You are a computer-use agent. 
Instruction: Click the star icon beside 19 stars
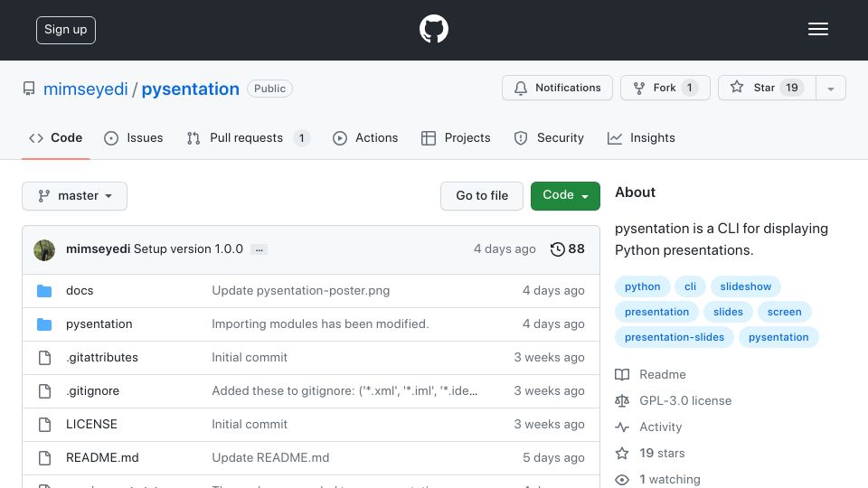click(622, 454)
